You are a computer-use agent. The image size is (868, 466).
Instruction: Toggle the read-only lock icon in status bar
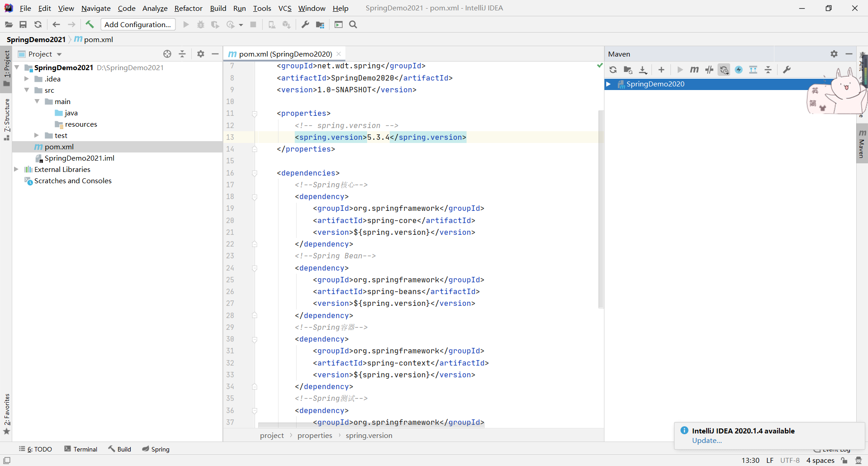pyautogui.click(x=844, y=461)
